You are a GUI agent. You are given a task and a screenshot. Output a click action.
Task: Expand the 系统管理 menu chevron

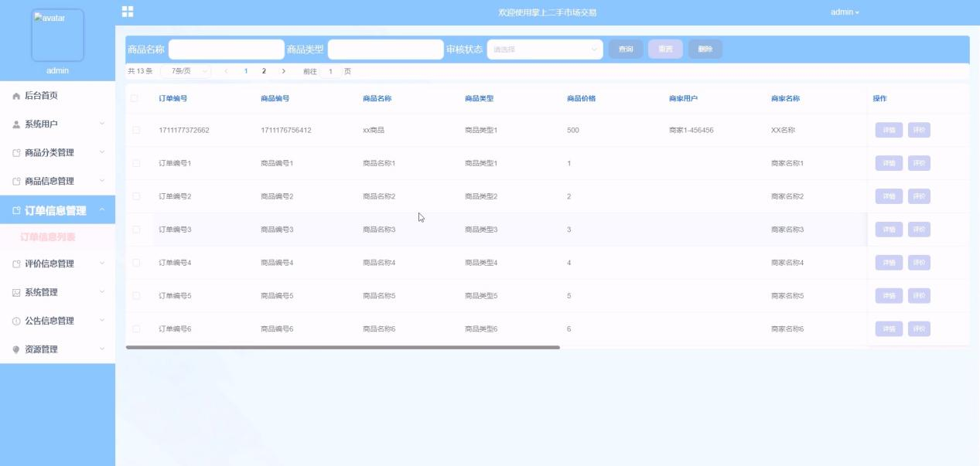(102, 292)
